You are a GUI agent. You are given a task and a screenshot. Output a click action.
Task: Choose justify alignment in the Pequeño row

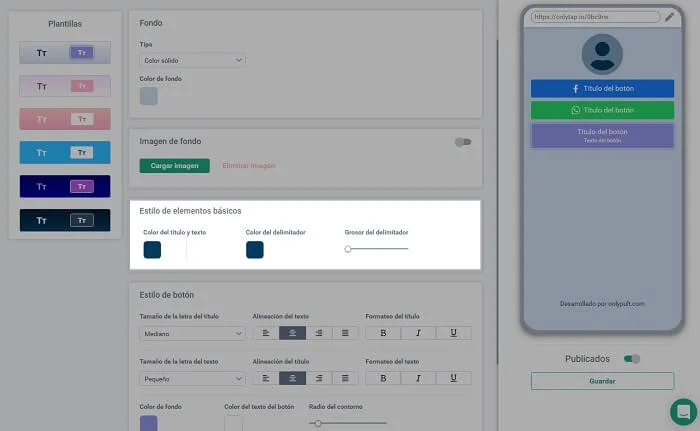point(345,378)
